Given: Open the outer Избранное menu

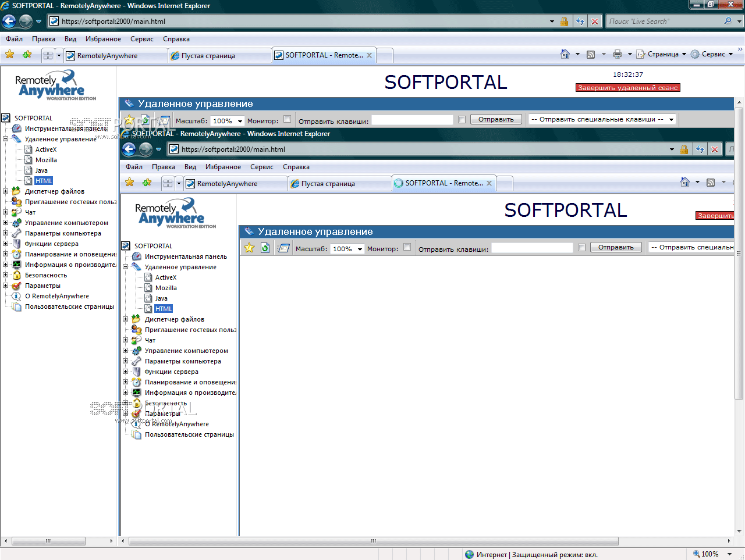Looking at the screenshot, I should click(x=103, y=39).
